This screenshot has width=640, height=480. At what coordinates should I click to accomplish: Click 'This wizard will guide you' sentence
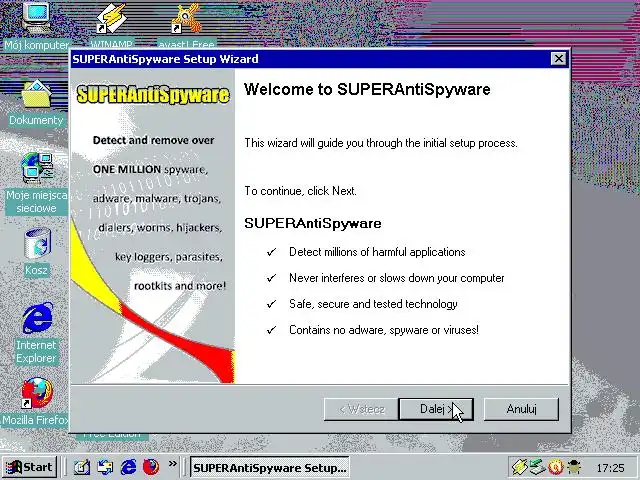[381, 143]
